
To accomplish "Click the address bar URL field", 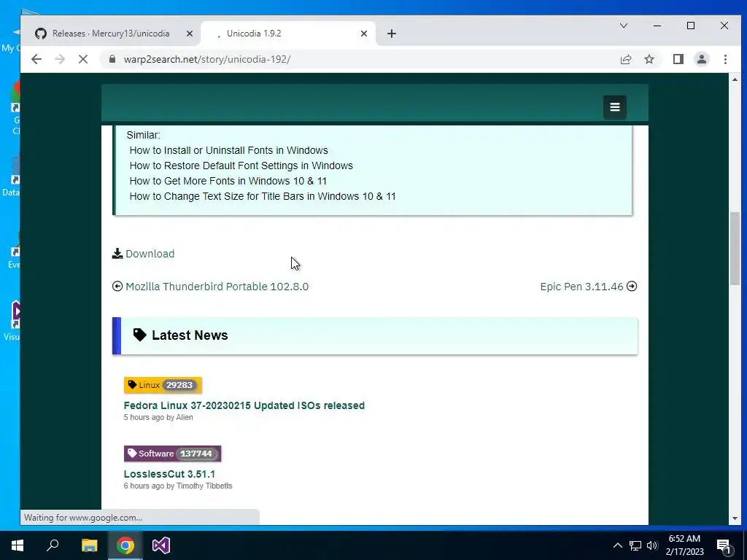I will click(362, 59).
